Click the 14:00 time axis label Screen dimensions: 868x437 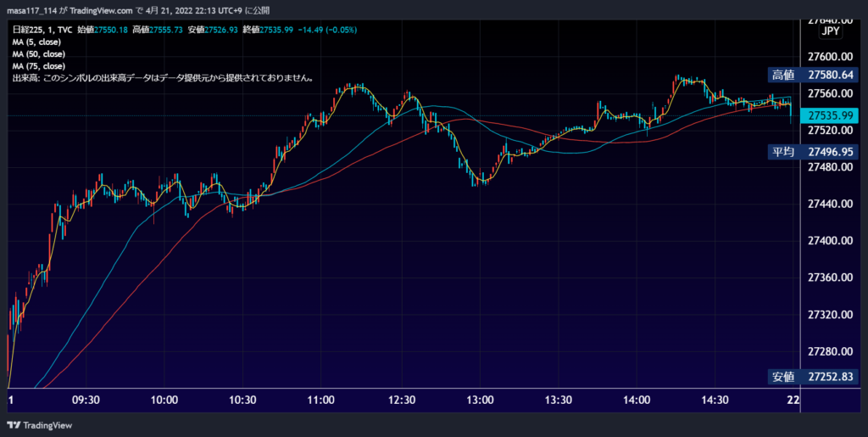click(x=637, y=400)
